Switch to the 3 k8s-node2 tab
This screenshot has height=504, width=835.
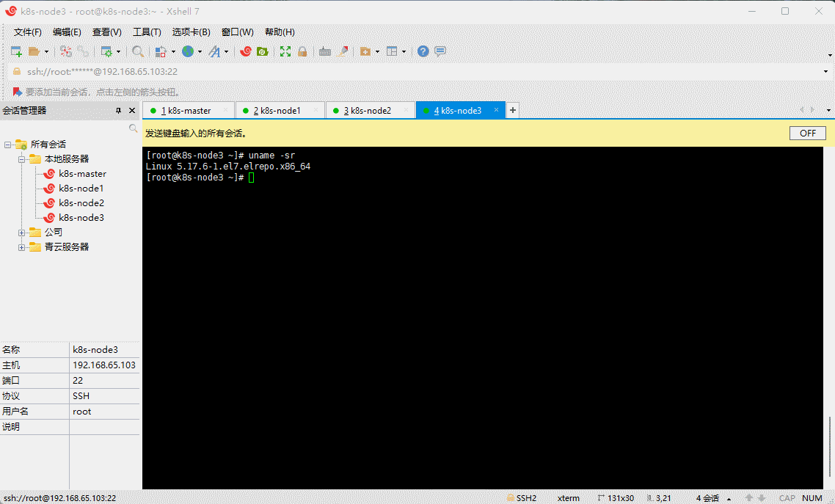click(x=370, y=110)
